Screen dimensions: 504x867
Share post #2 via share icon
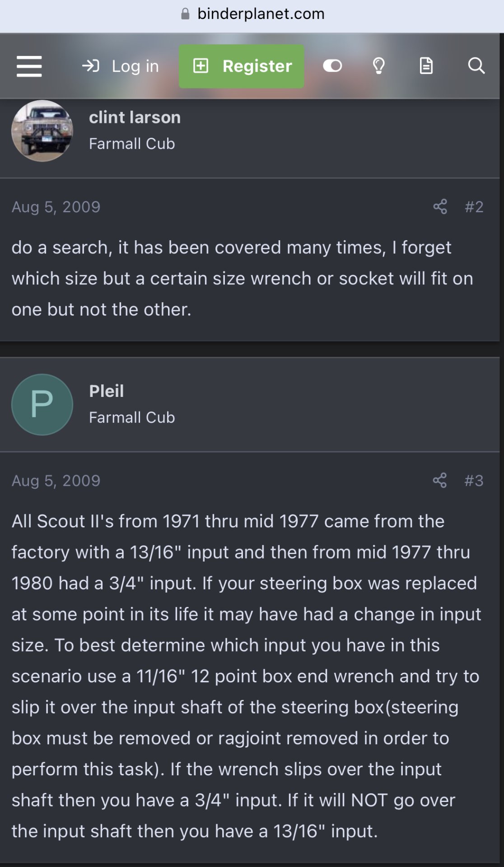(440, 207)
